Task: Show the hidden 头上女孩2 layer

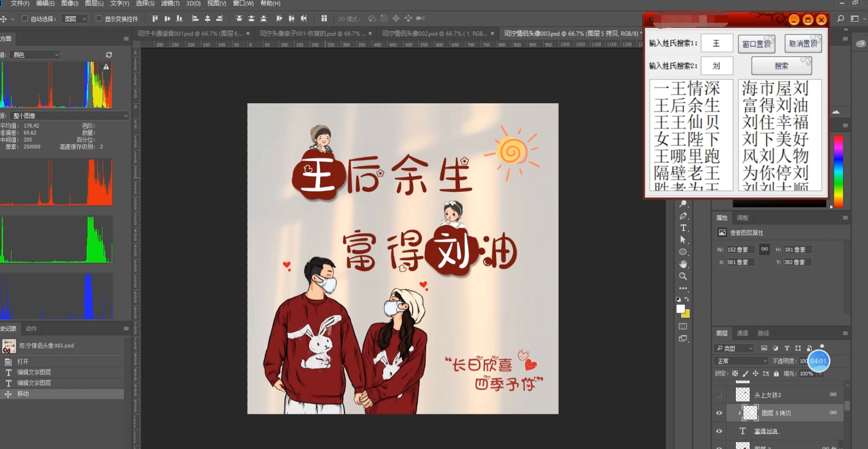Action: (x=719, y=395)
